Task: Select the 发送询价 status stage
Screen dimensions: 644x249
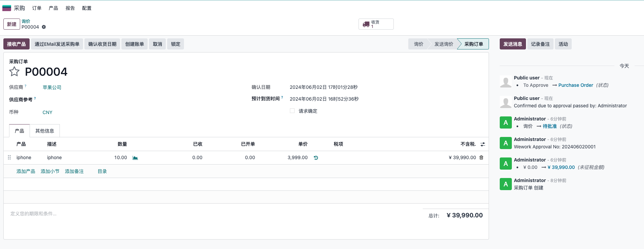Action: [x=444, y=44]
